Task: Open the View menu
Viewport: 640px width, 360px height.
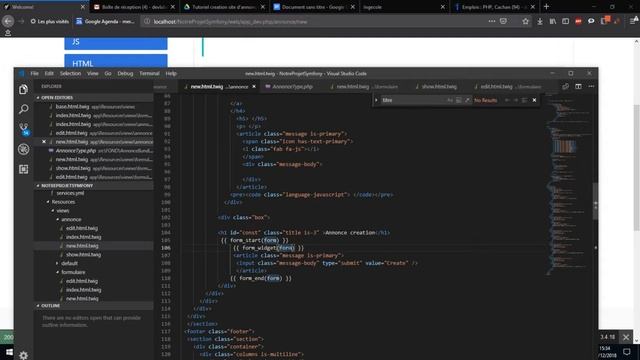Action: (x=93, y=73)
